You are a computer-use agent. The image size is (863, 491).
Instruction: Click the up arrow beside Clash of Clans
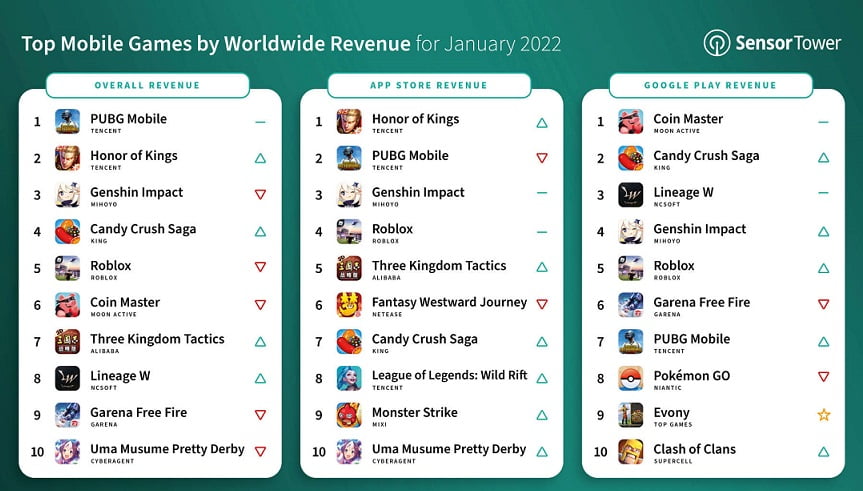click(x=824, y=452)
